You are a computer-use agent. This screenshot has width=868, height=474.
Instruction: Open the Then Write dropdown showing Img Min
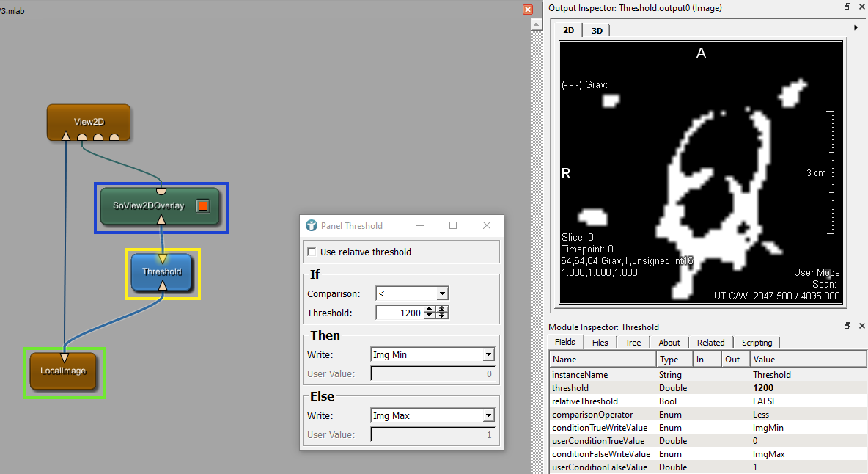coord(433,355)
